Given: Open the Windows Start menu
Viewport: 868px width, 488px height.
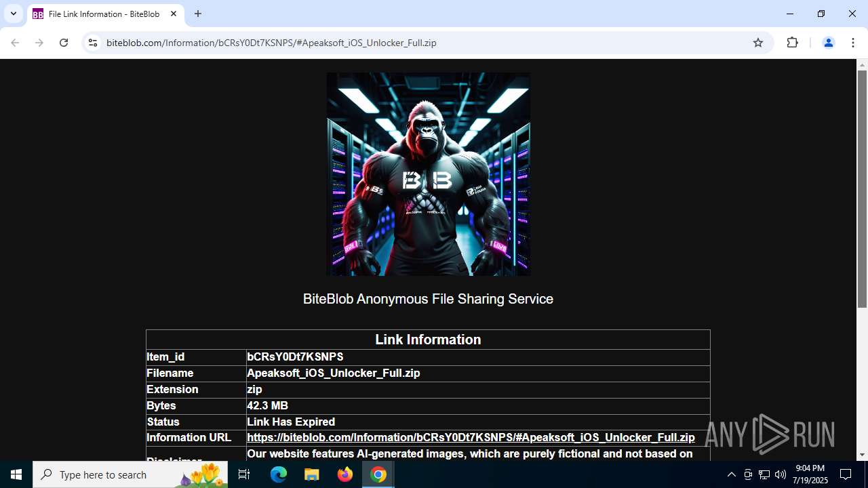Looking at the screenshot, I should coord(16,474).
